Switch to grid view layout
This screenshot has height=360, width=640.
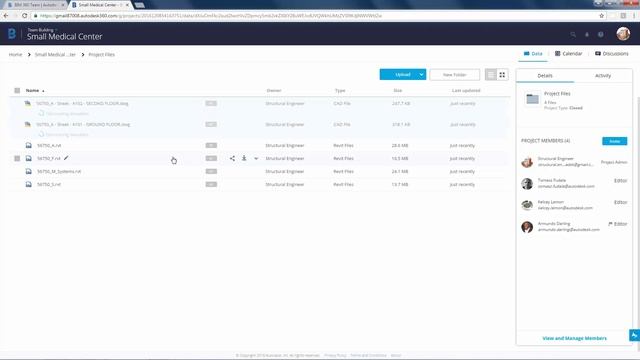coord(502,75)
